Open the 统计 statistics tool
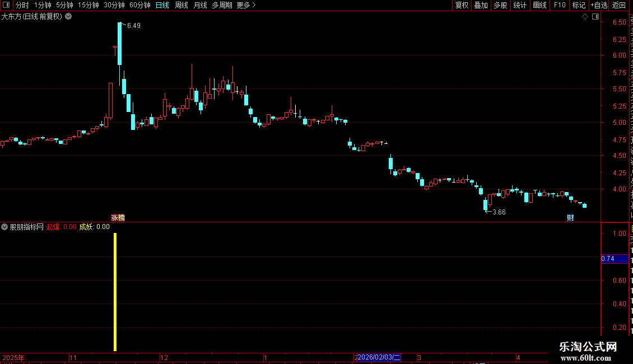This screenshot has height=364, width=633. 519,5
